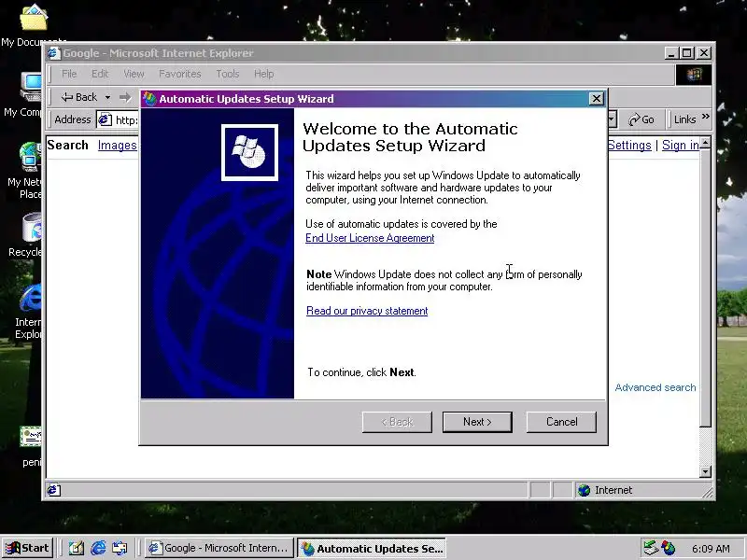This screenshot has width=747, height=560.
Task: Click the Show Desktop quick launch icon
Action: [77, 549]
